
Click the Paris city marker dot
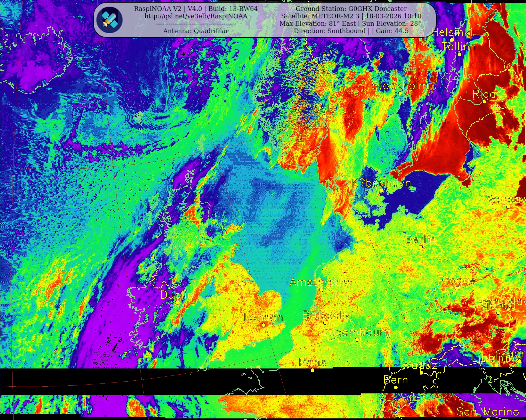pos(312,370)
